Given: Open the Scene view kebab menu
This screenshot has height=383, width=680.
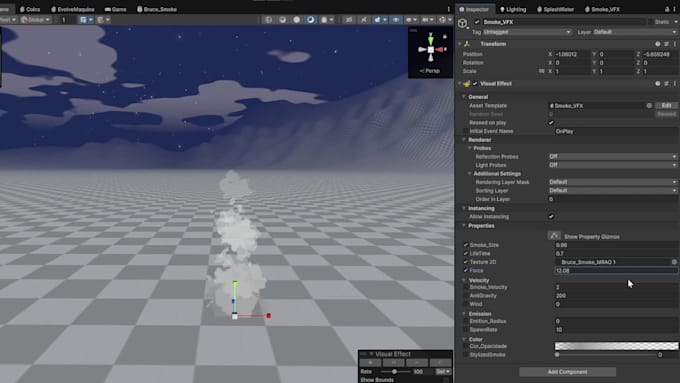Looking at the screenshot, I should click(448, 9).
